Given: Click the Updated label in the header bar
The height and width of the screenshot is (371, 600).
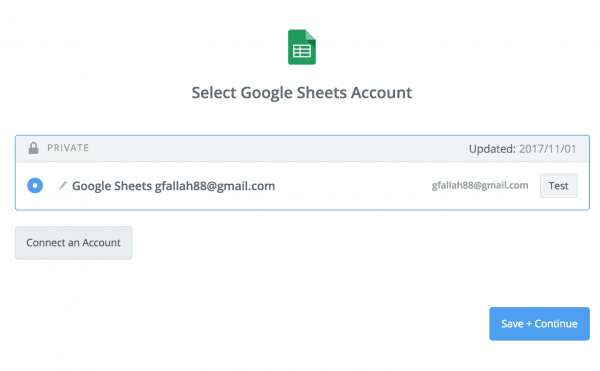Looking at the screenshot, I should (492, 149).
